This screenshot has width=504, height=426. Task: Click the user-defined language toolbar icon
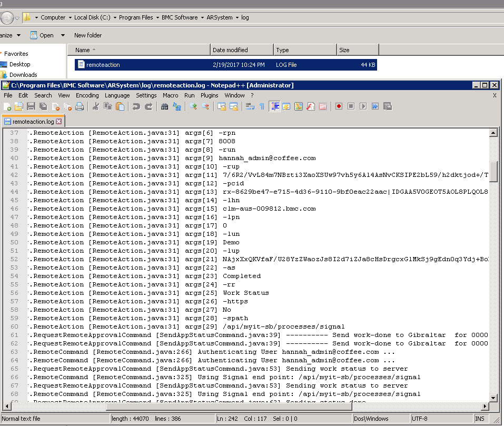[x=286, y=107]
